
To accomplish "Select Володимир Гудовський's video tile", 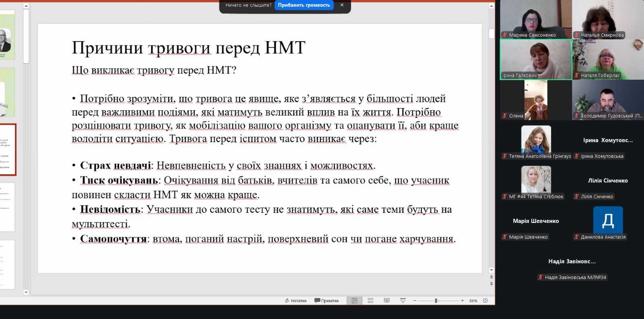I will [607, 100].
